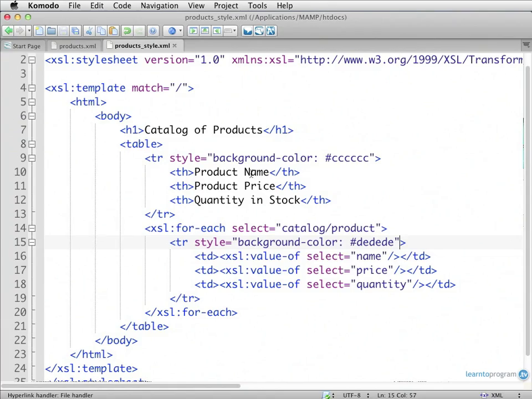Click the XML file type icon in status bar
The height and width of the screenshot is (399, 532).
(x=484, y=395)
